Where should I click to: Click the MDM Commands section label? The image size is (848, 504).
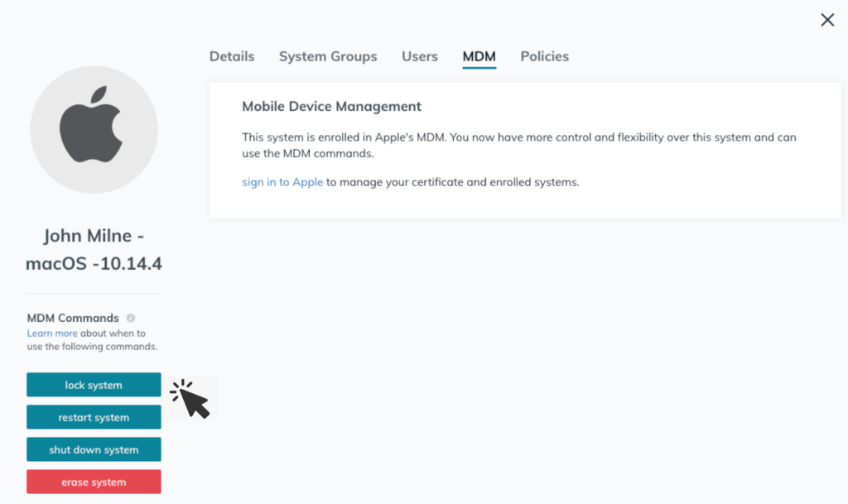(73, 318)
